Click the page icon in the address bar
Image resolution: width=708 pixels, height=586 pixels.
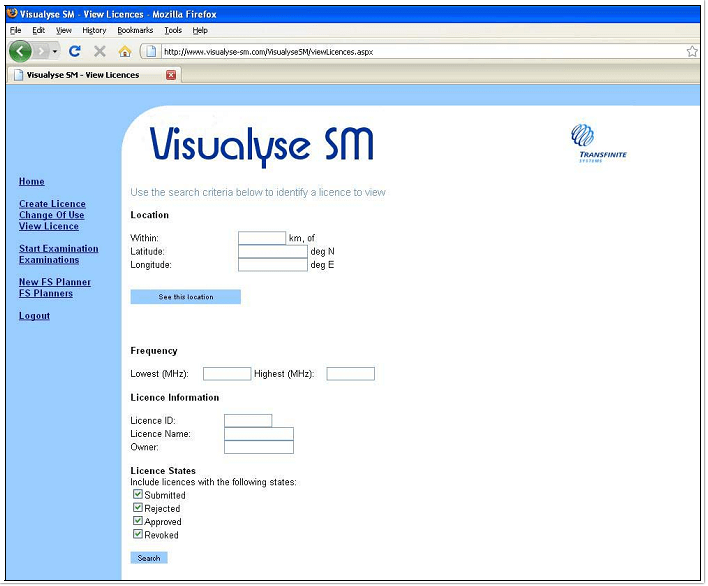point(151,51)
